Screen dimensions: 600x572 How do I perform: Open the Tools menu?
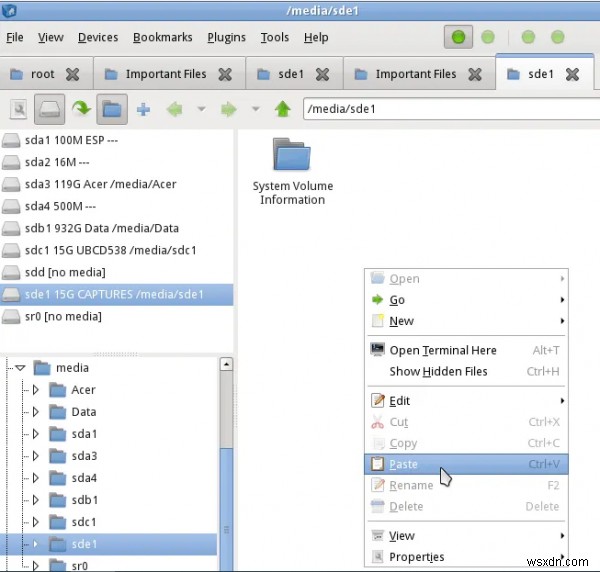pos(275,37)
